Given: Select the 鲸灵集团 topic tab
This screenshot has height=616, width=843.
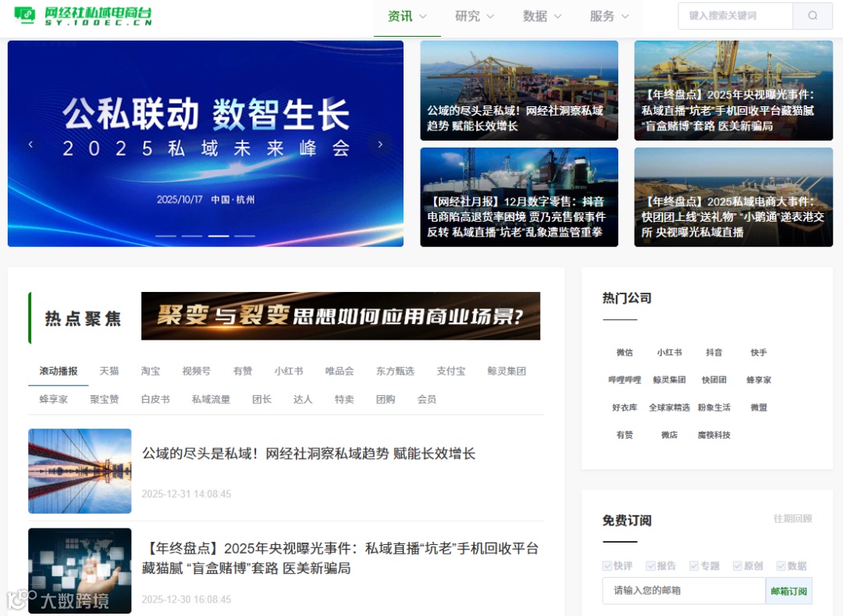Looking at the screenshot, I should click(507, 371).
